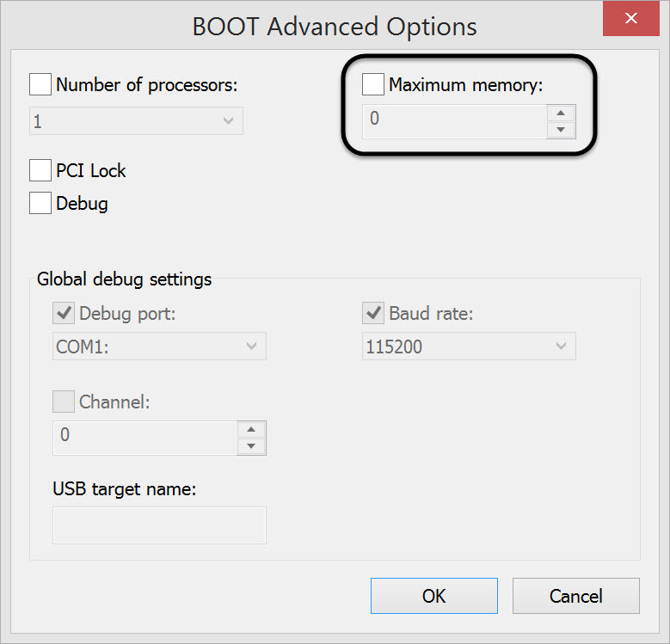Screen dimensions: 670x644
Task: Turn on the Debug checkbox
Action: pos(40,204)
